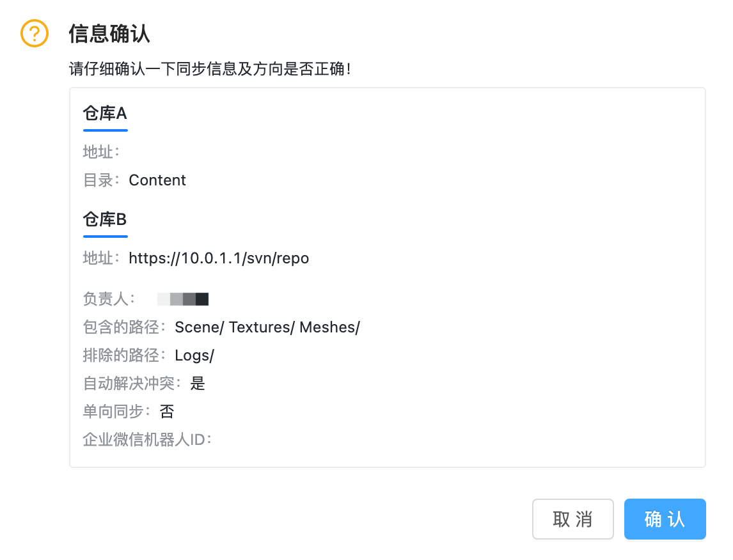This screenshot has width=733, height=560.
Task: Select the 仓库A section heading
Action: pyautogui.click(x=105, y=114)
